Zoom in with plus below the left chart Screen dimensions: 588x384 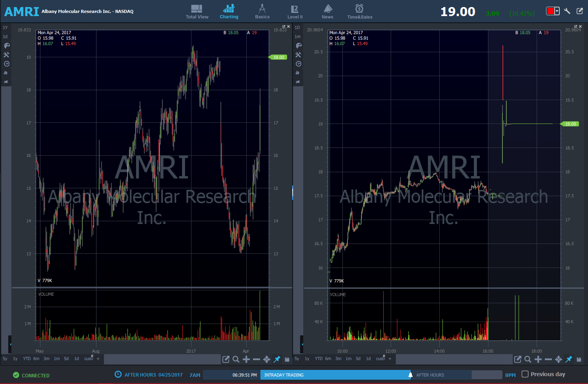(x=246, y=359)
